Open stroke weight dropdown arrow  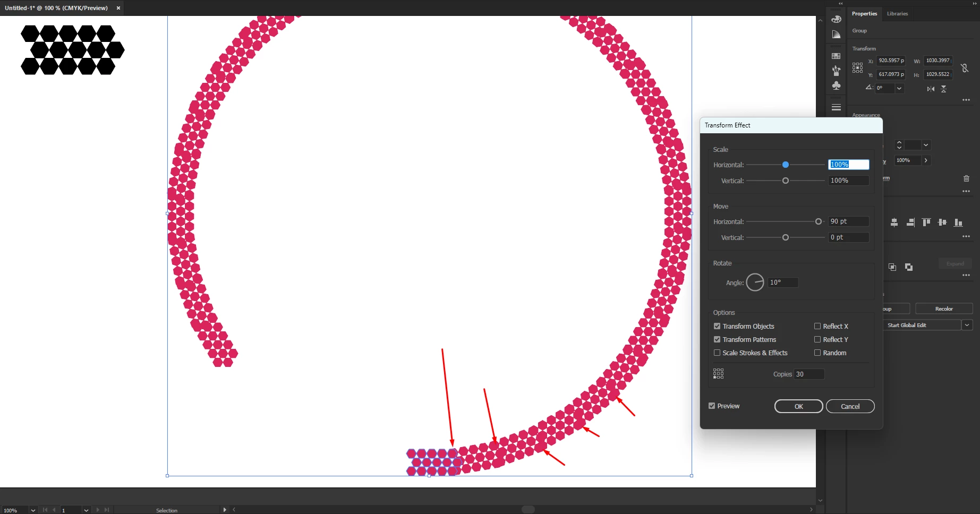(x=926, y=145)
